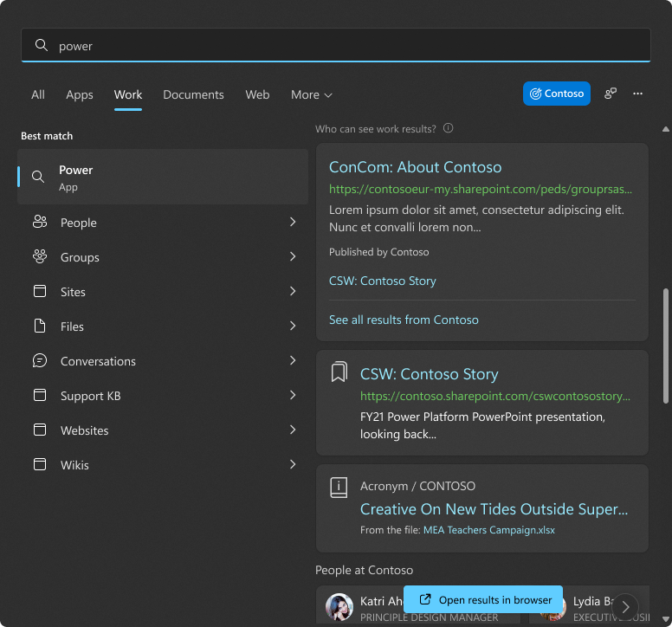Screen dimensions: 672x627
Task: Click the Files document icon
Action: coord(40,326)
